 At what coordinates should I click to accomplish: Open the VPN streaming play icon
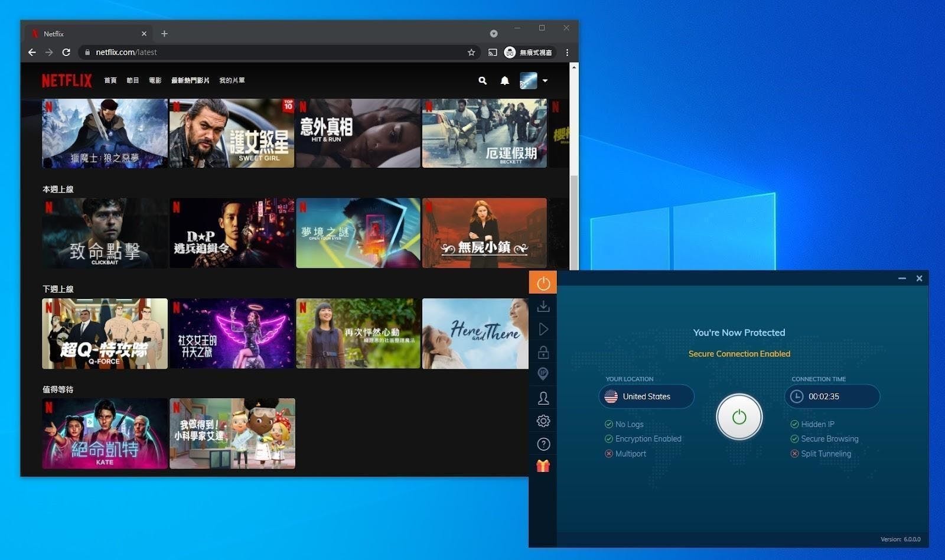pos(543,329)
